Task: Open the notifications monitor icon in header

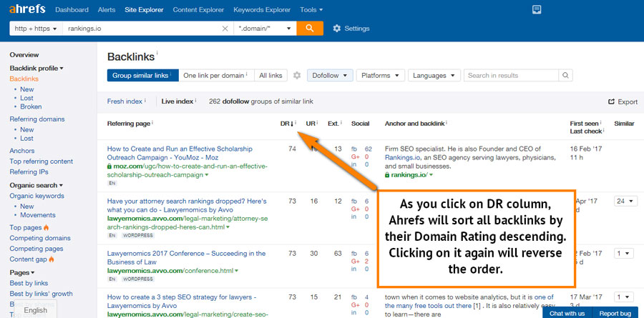Action: pos(537,10)
